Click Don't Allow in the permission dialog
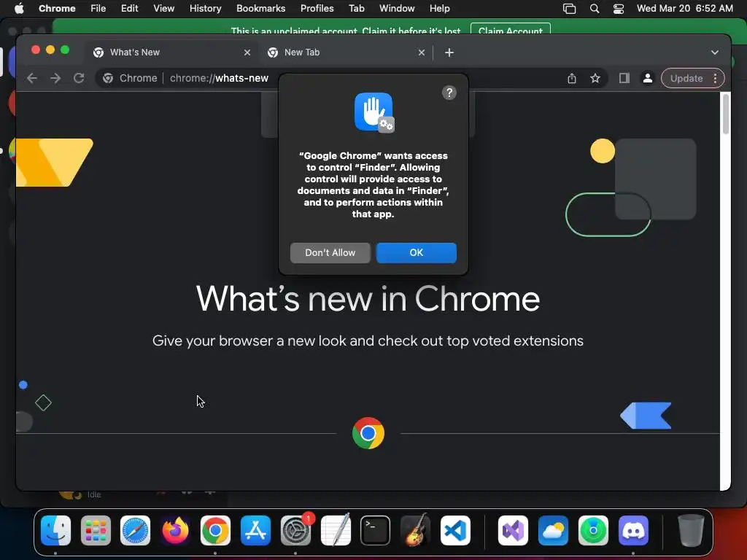The image size is (747, 560). 330,252
